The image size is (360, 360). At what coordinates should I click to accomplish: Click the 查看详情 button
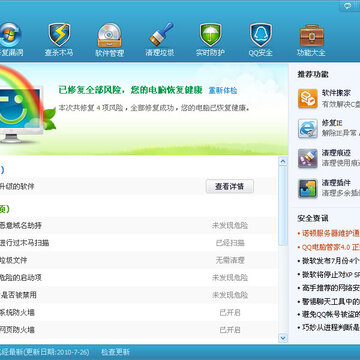coord(230,187)
